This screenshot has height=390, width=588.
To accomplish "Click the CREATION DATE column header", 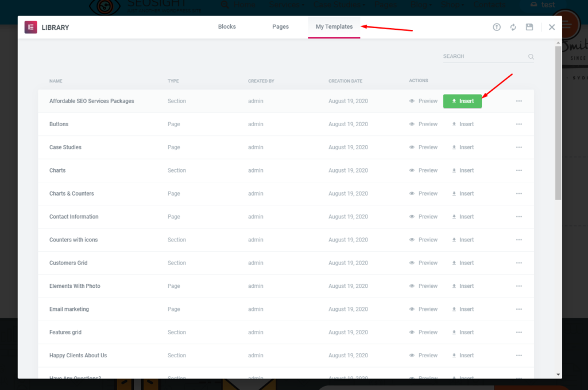I will [x=345, y=81].
